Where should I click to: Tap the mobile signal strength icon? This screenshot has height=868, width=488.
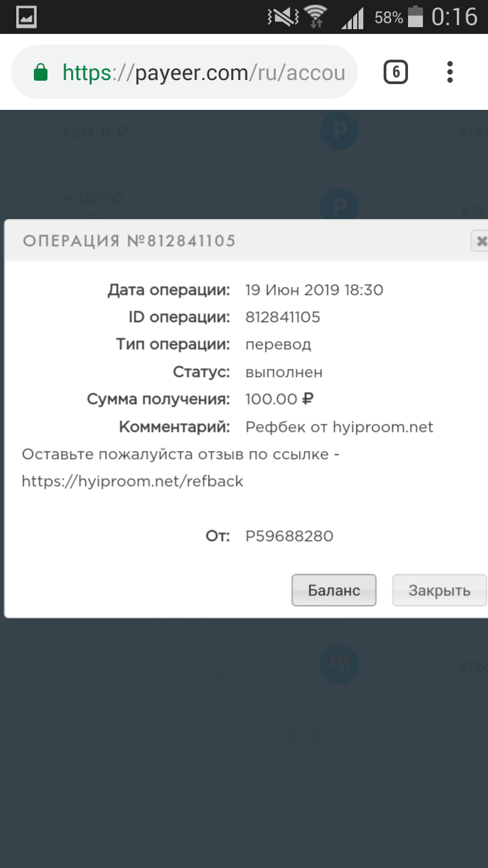click(x=352, y=18)
